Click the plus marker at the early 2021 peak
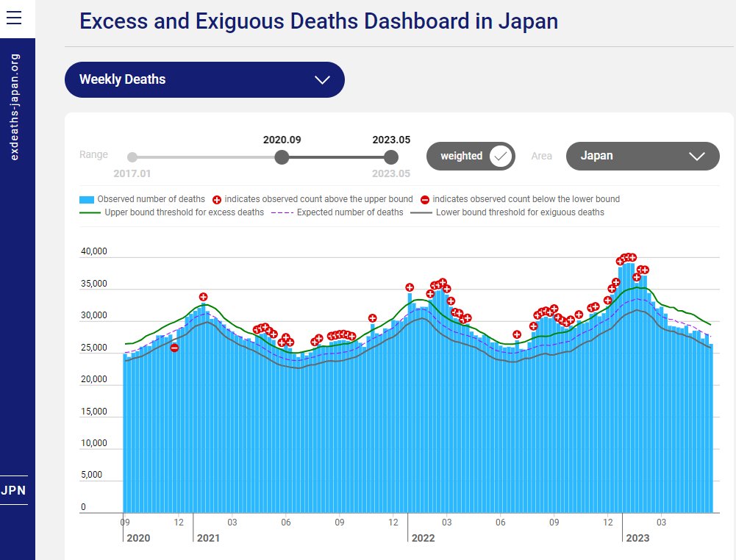 203,297
